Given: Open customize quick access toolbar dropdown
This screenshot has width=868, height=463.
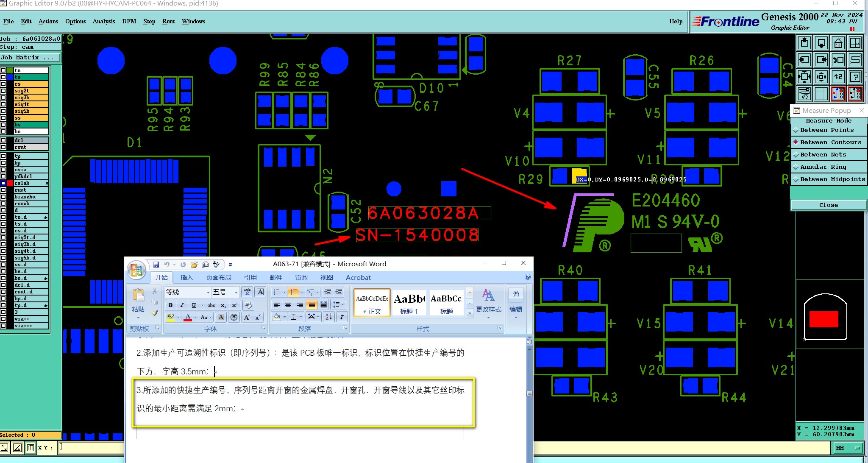Looking at the screenshot, I should click(x=230, y=265).
